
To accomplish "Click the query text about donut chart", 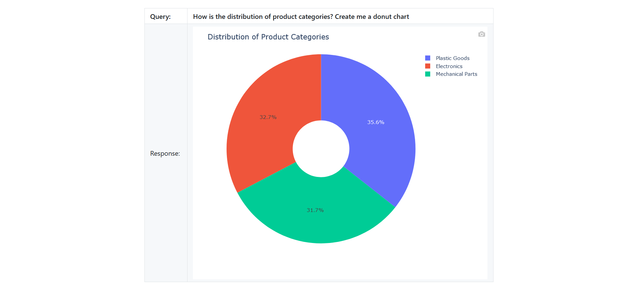I will [301, 17].
